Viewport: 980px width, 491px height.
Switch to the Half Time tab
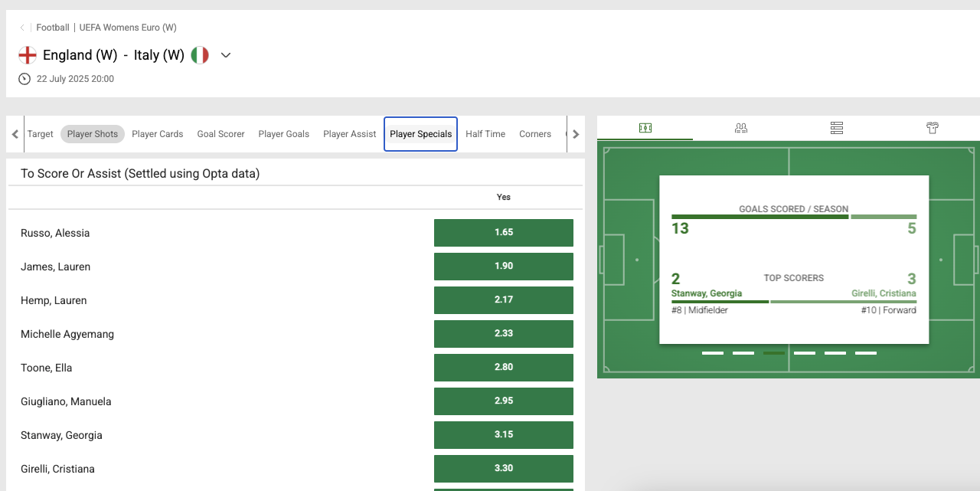pos(485,134)
